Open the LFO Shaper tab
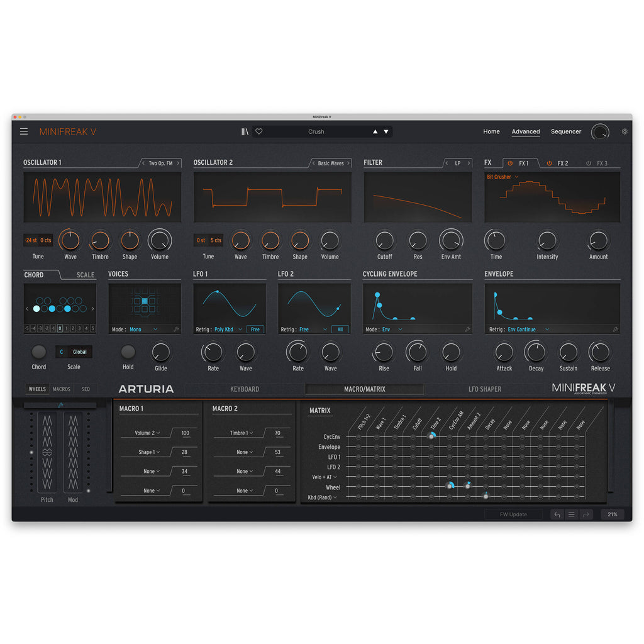Image resolution: width=644 pixels, height=644 pixels. click(x=485, y=389)
